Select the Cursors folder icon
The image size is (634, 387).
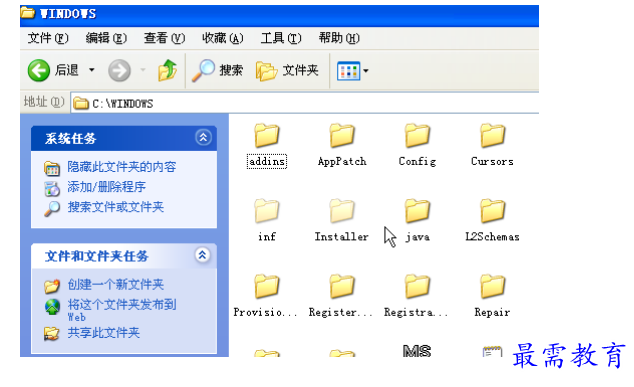tap(492, 135)
